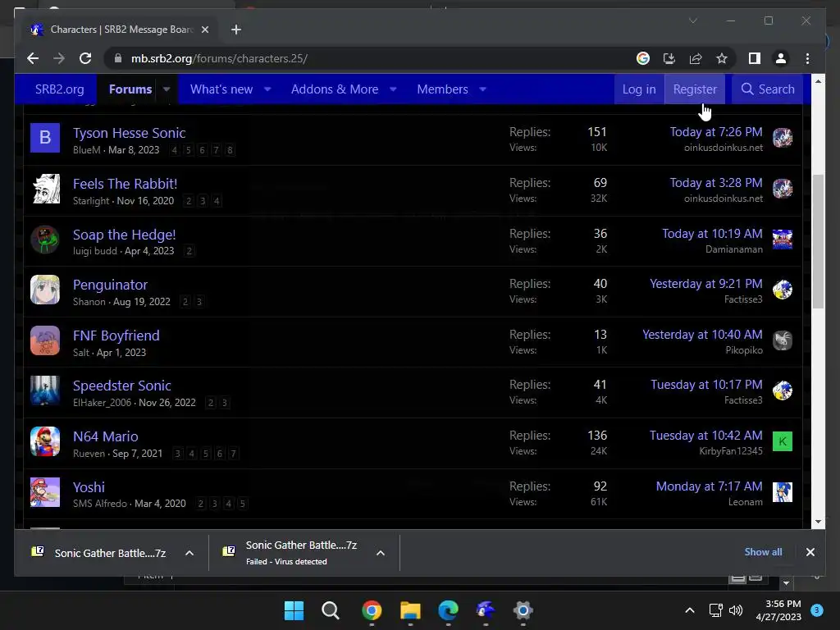840x630 pixels.
Task: Open the FNF Boyfriend thread
Action: click(x=116, y=336)
